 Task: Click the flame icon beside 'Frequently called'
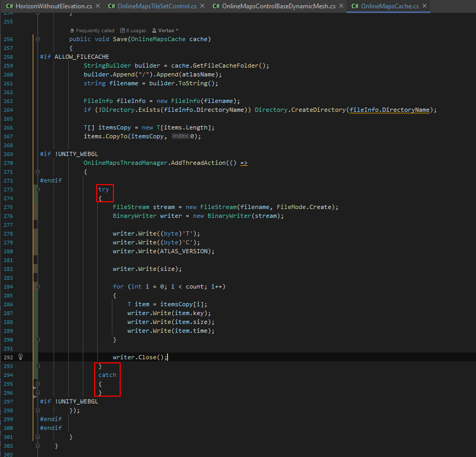click(72, 30)
